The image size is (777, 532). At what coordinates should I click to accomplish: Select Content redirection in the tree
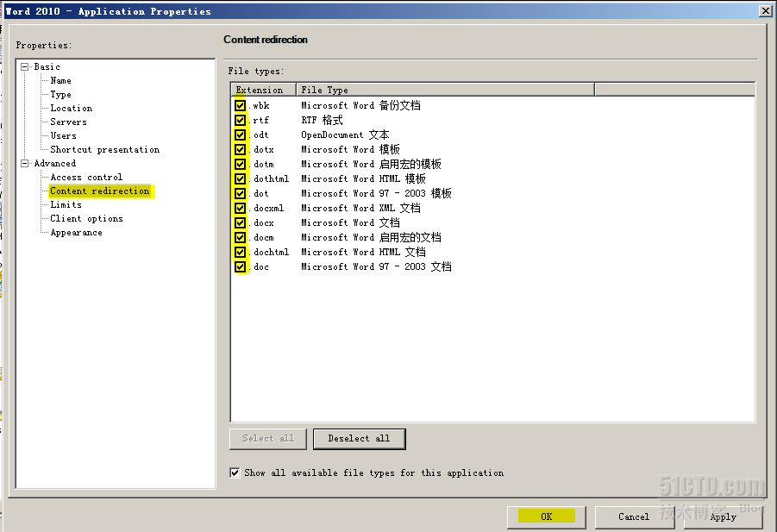[x=99, y=191]
